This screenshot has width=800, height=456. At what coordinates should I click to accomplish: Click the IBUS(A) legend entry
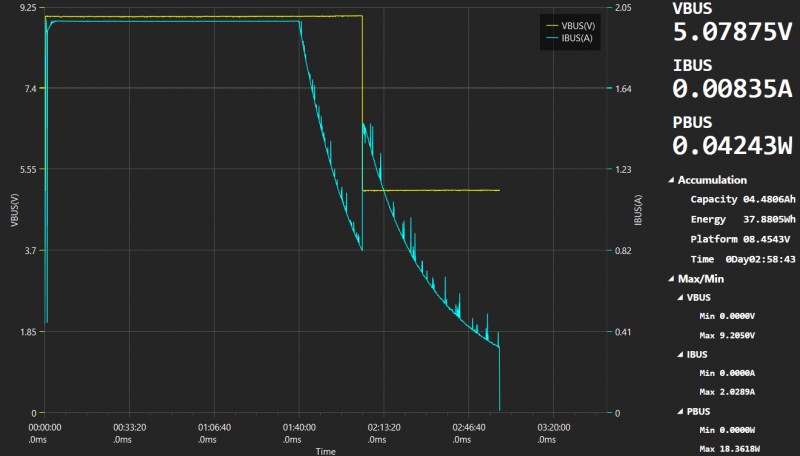(x=579, y=38)
